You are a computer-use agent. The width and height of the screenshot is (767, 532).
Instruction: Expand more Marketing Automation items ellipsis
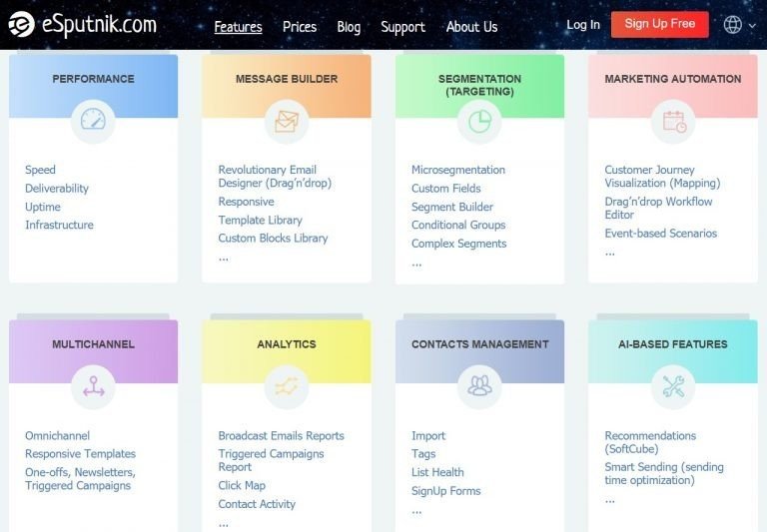pyautogui.click(x=609, y=254)
